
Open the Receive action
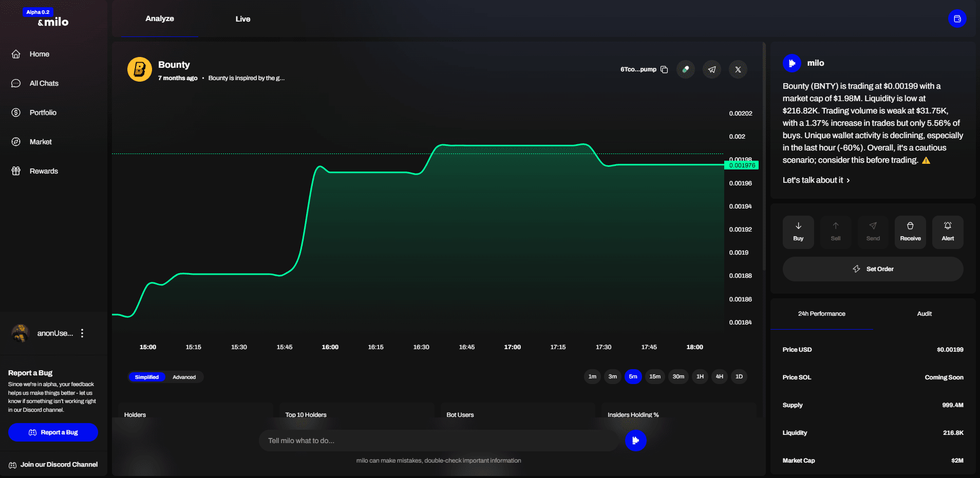[910, 232]
